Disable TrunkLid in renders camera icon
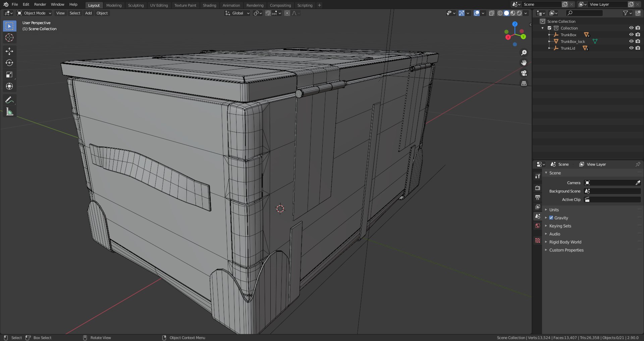Image resolution: width=644 pixels, height=341 pixels. [638, 48]
